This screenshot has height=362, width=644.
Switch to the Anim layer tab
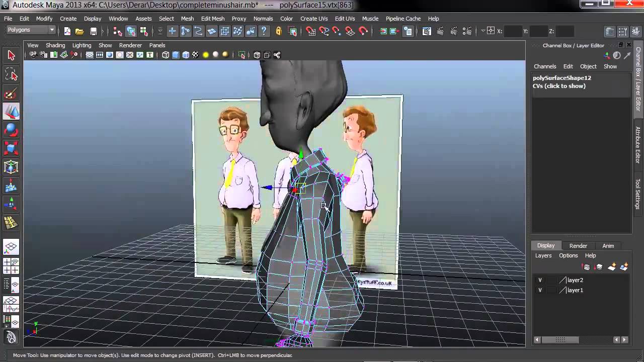608,246
